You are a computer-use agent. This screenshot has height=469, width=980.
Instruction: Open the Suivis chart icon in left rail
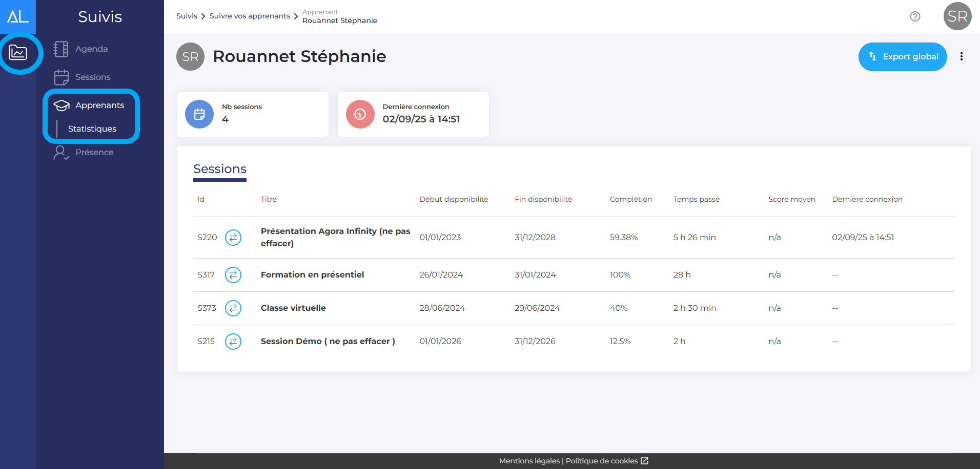(18, 52)
